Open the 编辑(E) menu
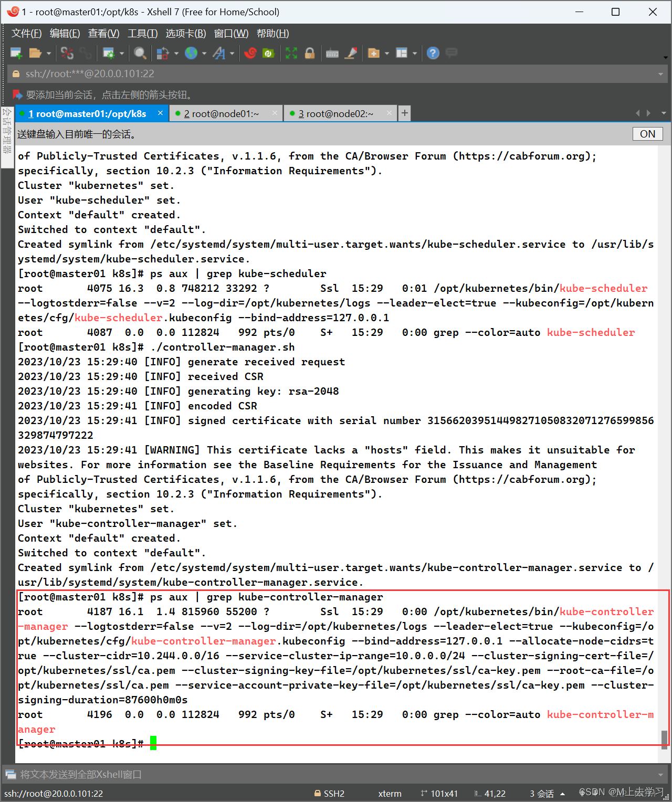The width and height of the screenshot is (672, 802). (65, 34)
